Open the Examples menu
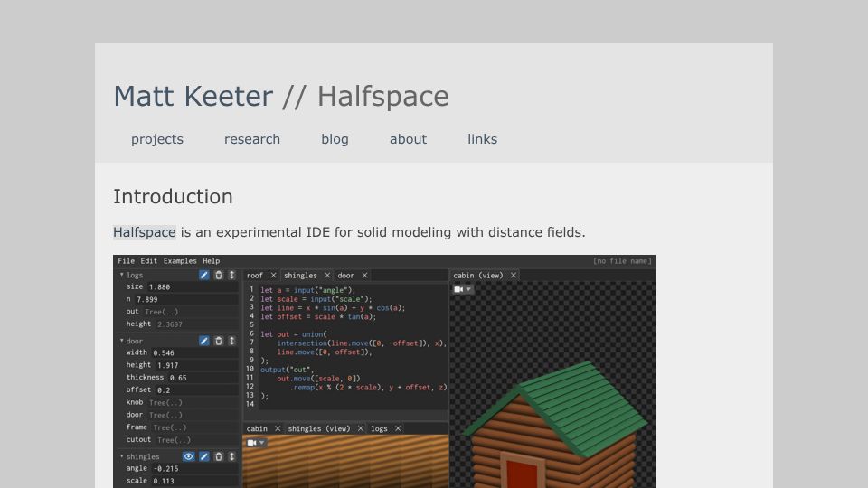This screenshot has width=868, height=488. [180, 261]
